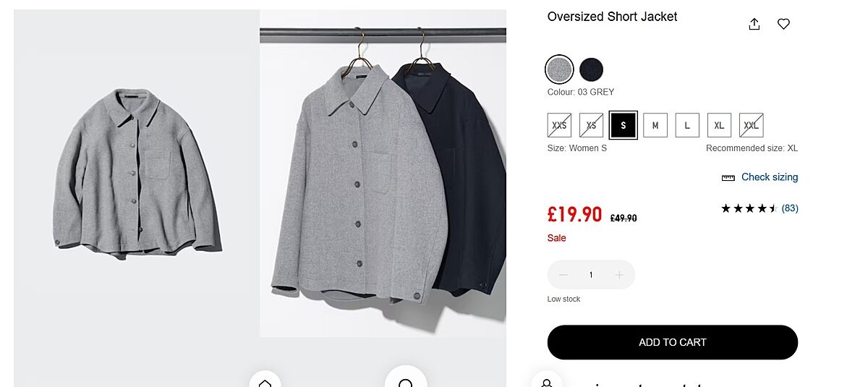Click the share icon

[x=754, y=24]
